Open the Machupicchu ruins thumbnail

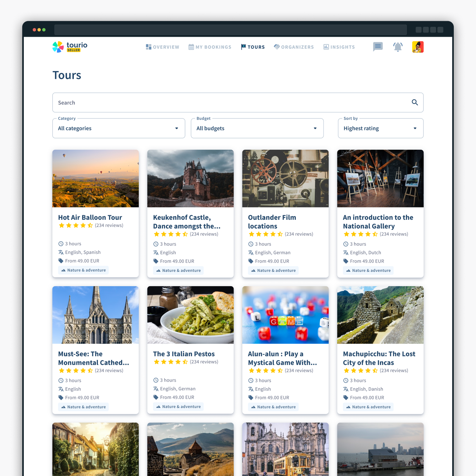[x=380, y=315]
